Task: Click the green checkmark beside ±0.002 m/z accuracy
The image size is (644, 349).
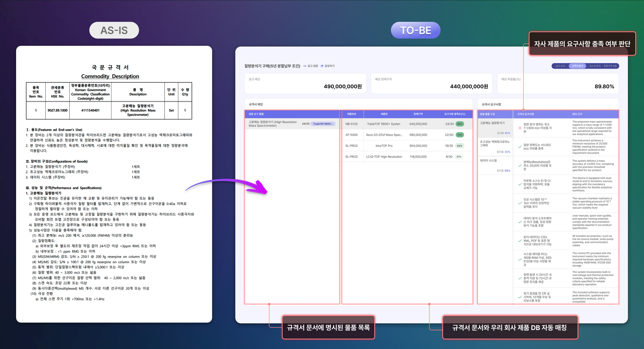Action: click(520, 147)
